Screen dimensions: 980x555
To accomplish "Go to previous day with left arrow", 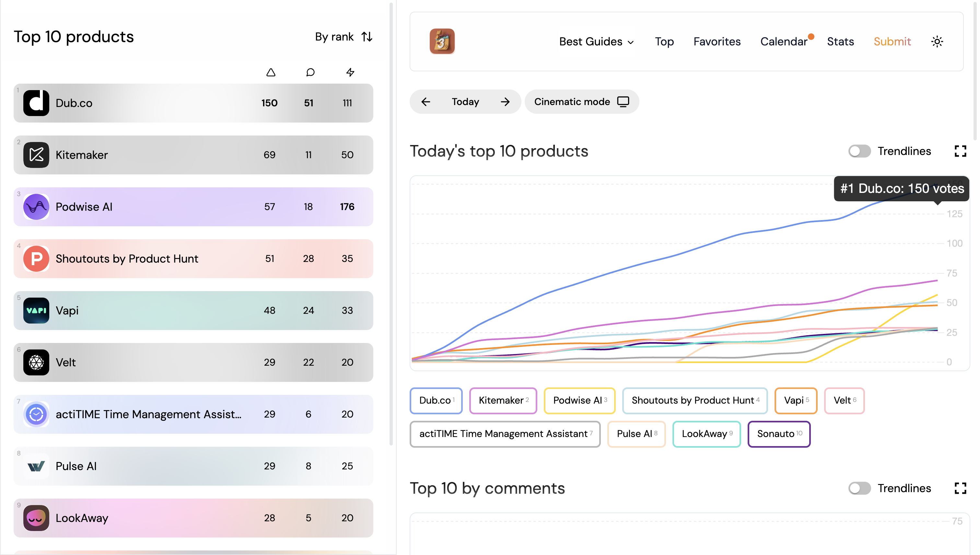I will coord(426,102).
